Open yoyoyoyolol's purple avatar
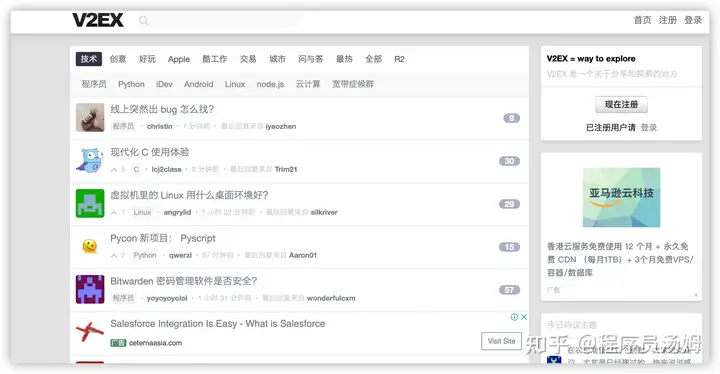Viewport: 720px width, 374px height. pyautogui.click(x=90, y=289)
